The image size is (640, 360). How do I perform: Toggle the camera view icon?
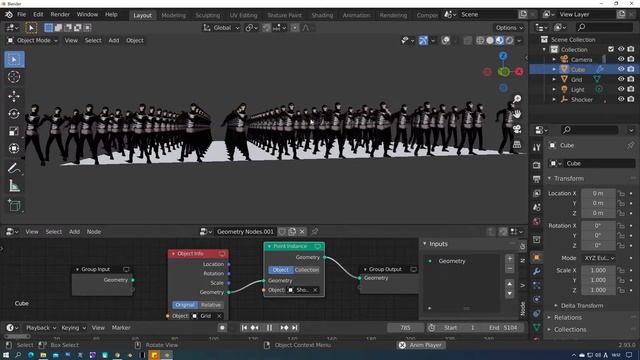(517, 129)
